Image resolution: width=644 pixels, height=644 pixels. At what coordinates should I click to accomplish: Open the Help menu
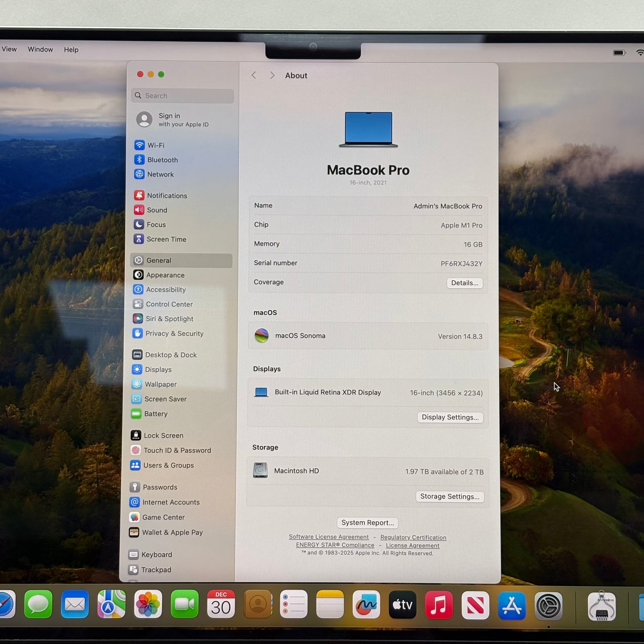pyautogui.click(x=71, y=49)
